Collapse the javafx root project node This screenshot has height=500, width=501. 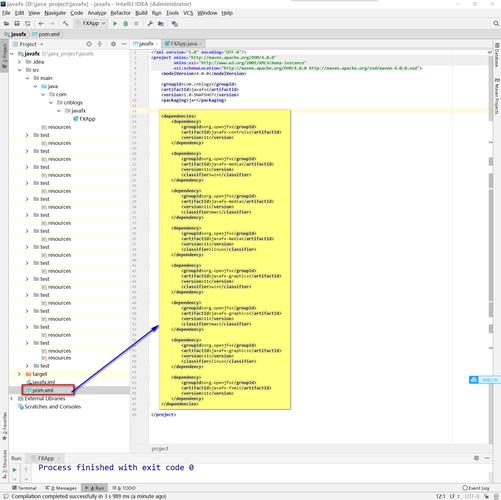[12, 54]
